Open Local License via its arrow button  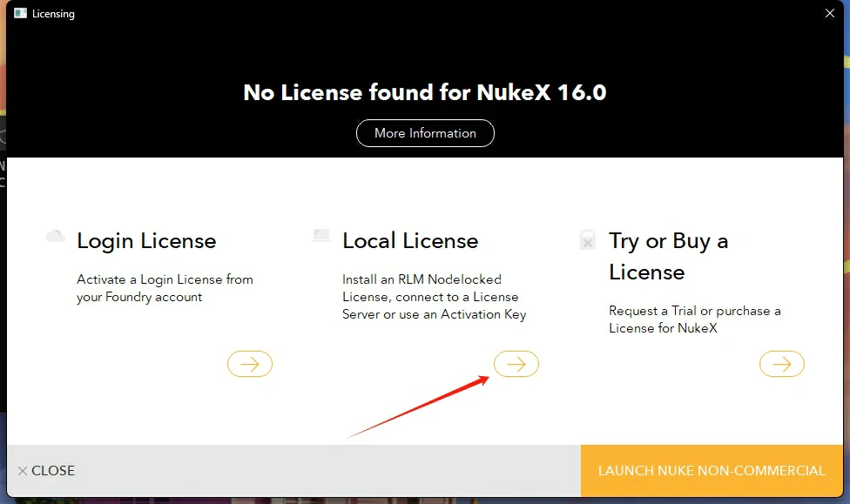click(516, 364)
